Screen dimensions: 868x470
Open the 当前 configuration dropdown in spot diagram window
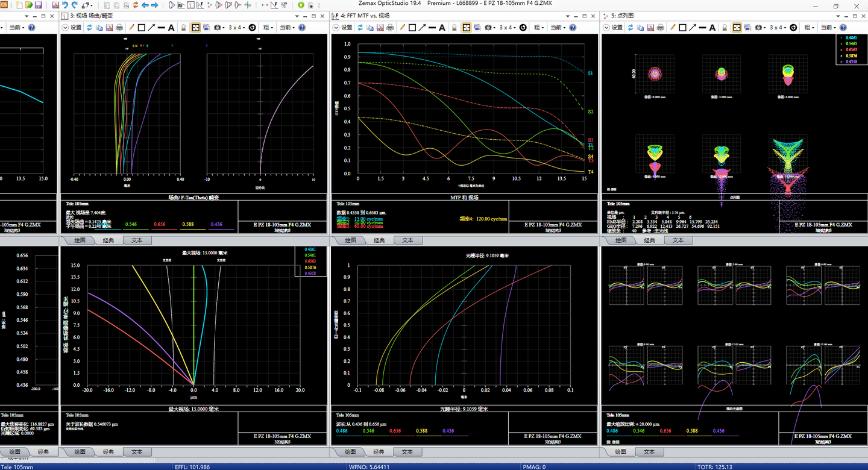[x=828, y=28]
